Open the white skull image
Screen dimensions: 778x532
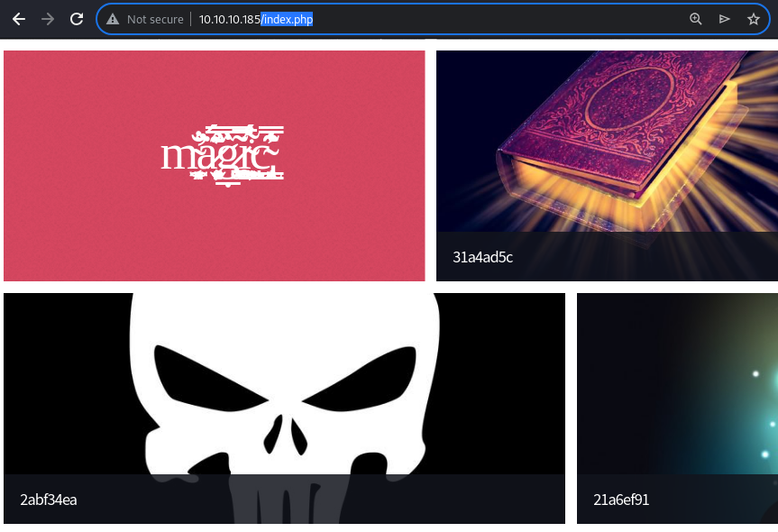coord(284,408)
